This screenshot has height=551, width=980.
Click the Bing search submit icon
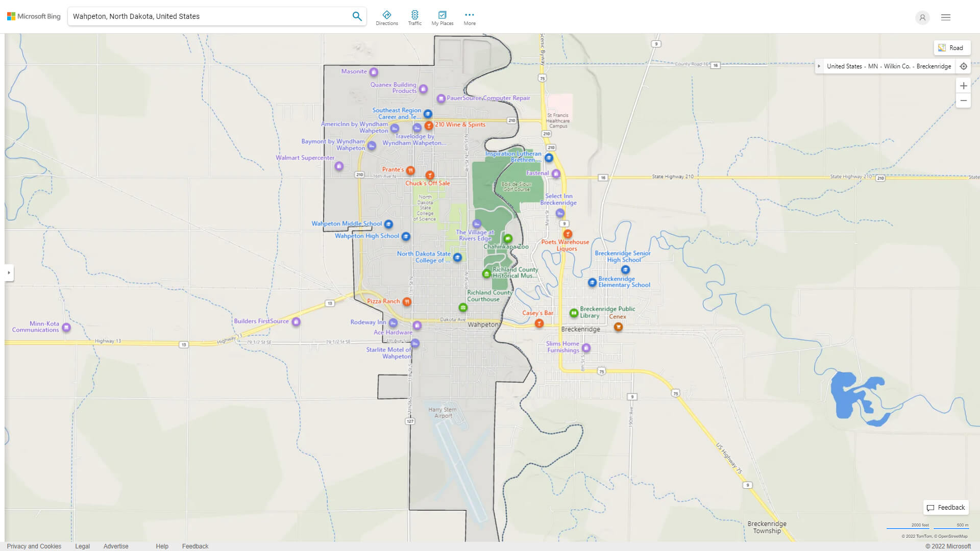(x=357, y=16)
